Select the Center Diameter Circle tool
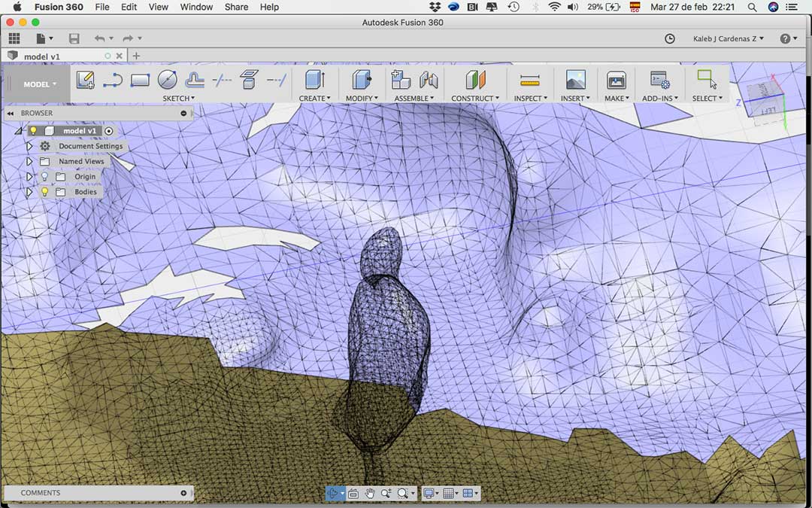The image size is (812, 508). click(168, 80)
